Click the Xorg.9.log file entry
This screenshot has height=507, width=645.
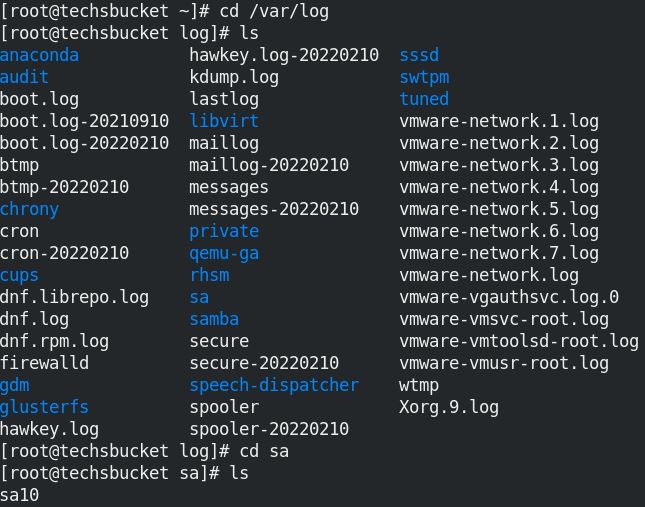point(449,407)
